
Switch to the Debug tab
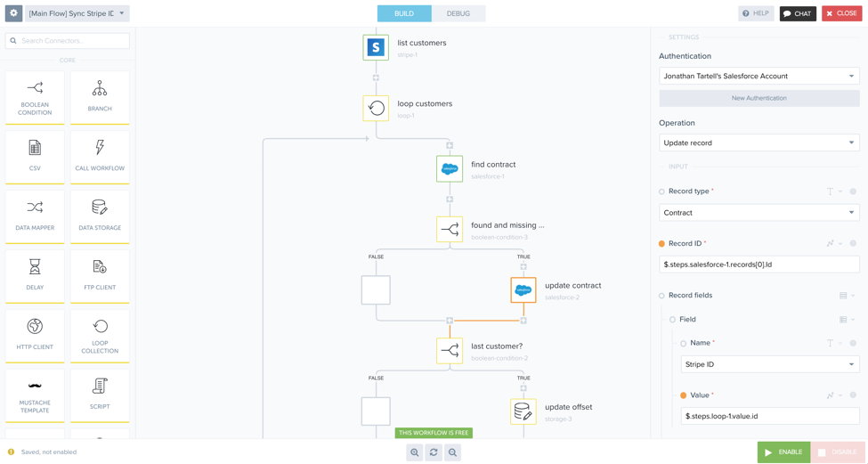point(458,13)
